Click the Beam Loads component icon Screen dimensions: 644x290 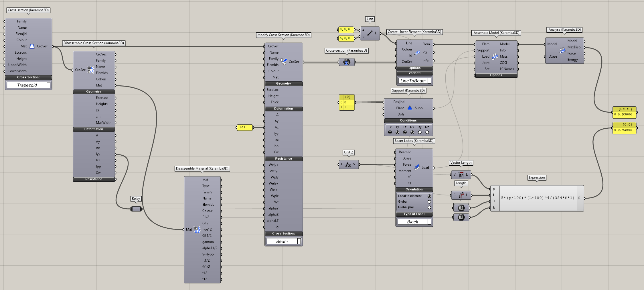pyautogui.click(x=417, y=167)
